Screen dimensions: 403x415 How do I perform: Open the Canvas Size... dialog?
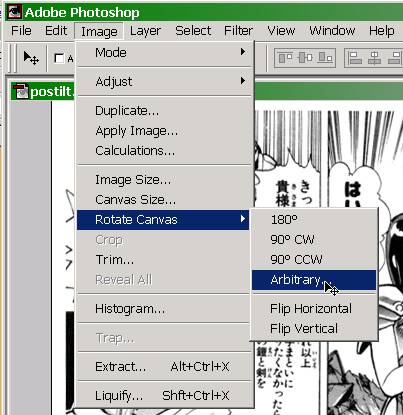click(163, 200)
